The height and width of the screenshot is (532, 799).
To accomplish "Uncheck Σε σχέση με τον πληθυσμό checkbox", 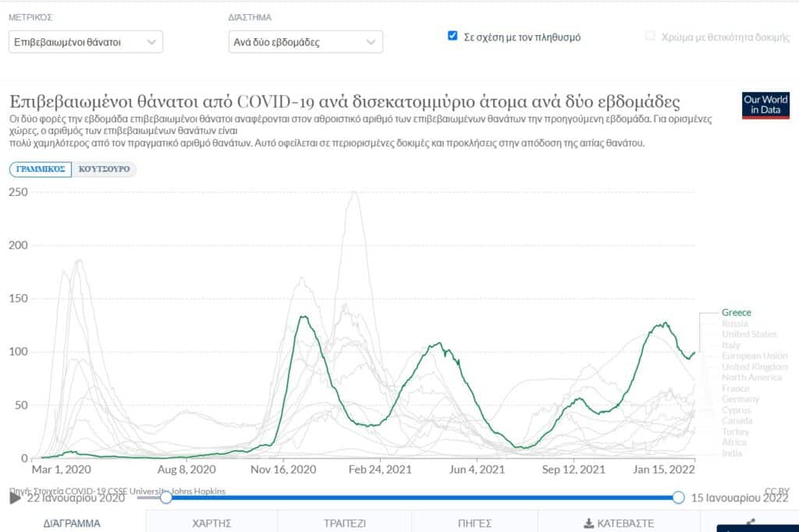I will tap(452, 36).
